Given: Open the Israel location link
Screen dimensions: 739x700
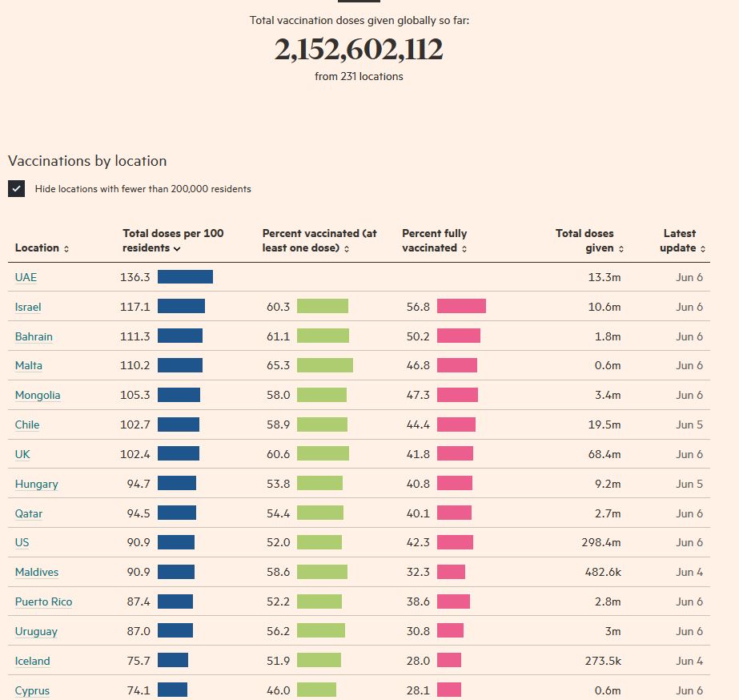Looking at the screenshot, I should click(28, 307).
